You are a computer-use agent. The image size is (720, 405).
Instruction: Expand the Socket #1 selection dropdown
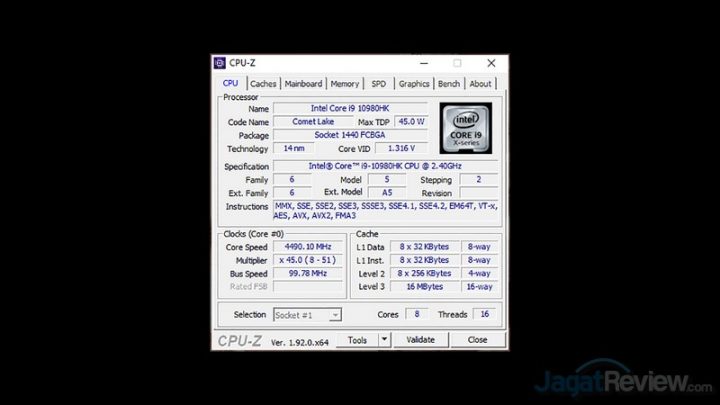click(x=335, y=314)
